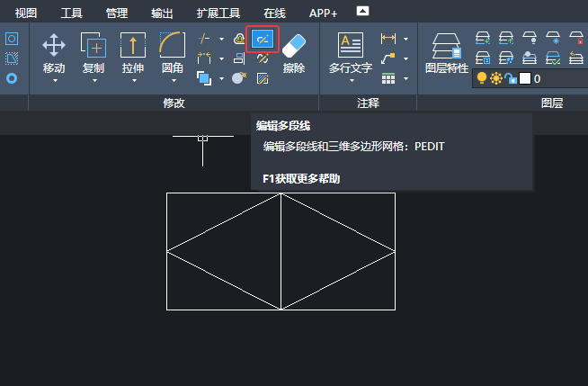Click the circle-in-square icon at left edge
Viewport: 588px width, 386px height.
pos(12,39)
